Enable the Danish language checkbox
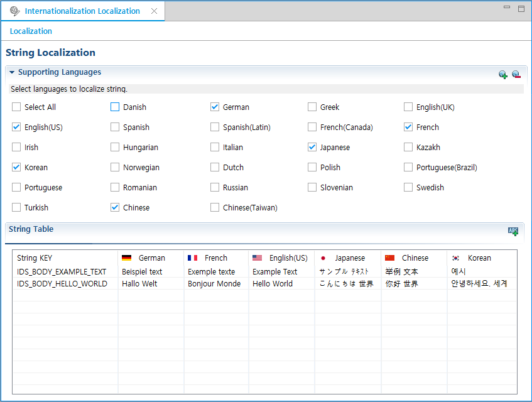This screenshot has height=402, width=532. (x=114, y=107)
